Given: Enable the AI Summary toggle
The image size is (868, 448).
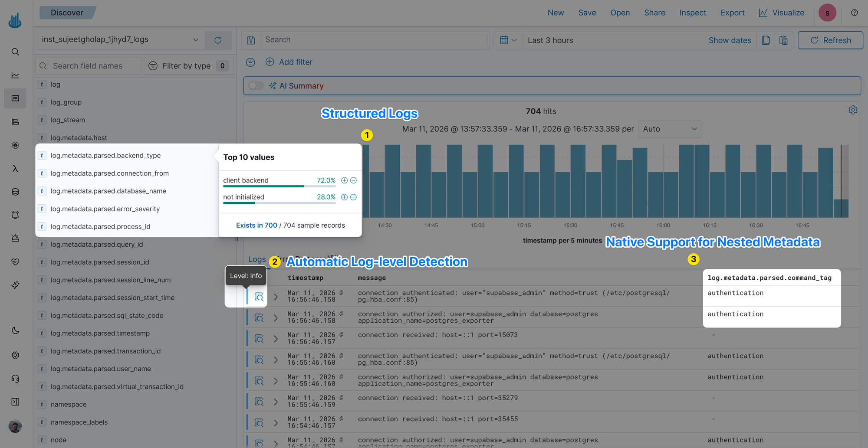Looking at the screenshot, I should click(x=256, y=86).
